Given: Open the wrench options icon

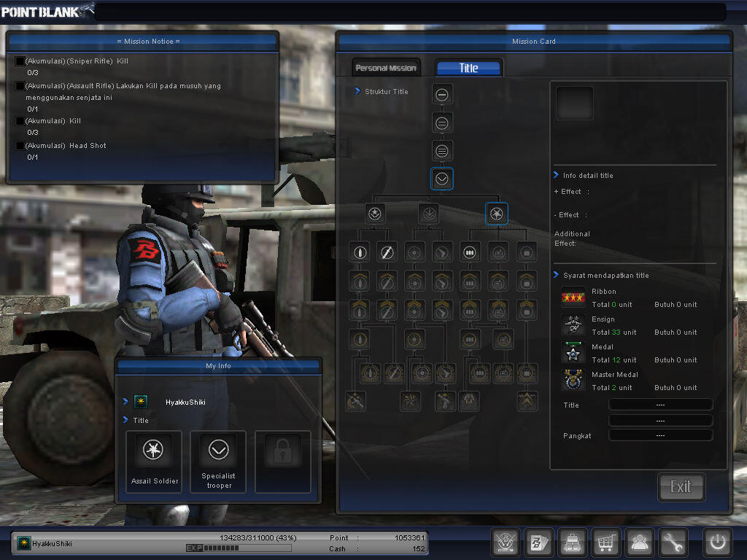Looking at the screenshot, I should click(673, 542).
